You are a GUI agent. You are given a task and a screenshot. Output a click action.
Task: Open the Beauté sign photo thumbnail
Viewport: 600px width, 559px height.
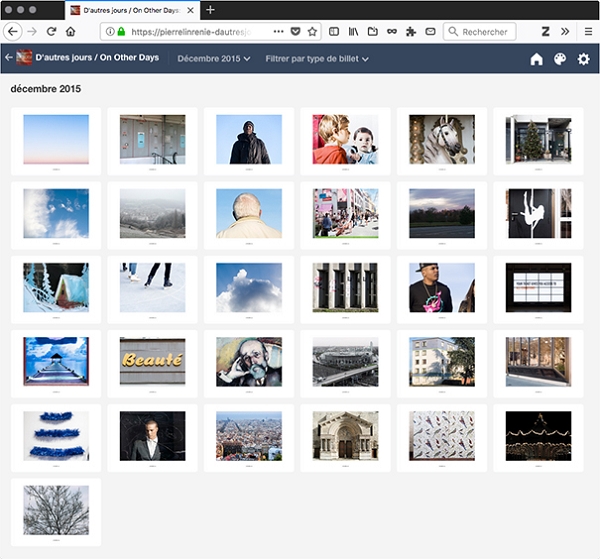pyautogui.click(x=152, y=360)
